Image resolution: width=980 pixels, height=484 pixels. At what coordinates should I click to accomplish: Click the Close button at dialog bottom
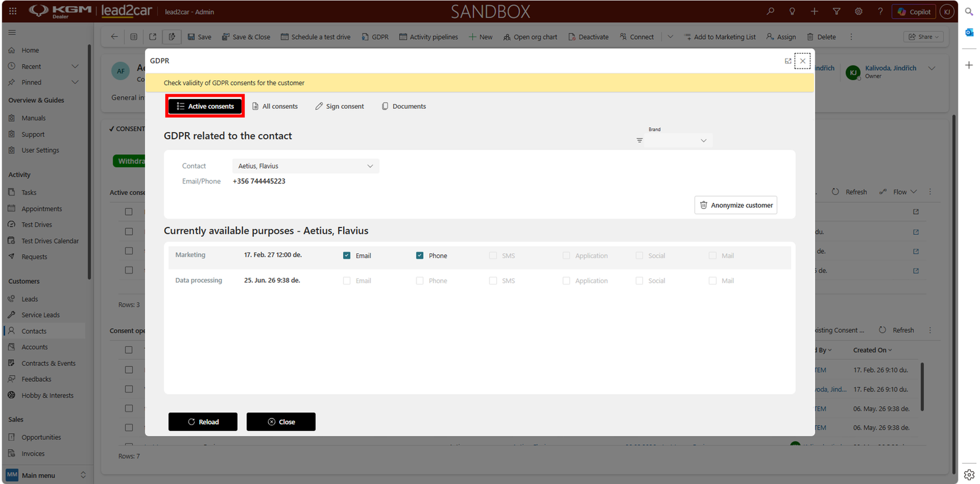pos(281,422)
